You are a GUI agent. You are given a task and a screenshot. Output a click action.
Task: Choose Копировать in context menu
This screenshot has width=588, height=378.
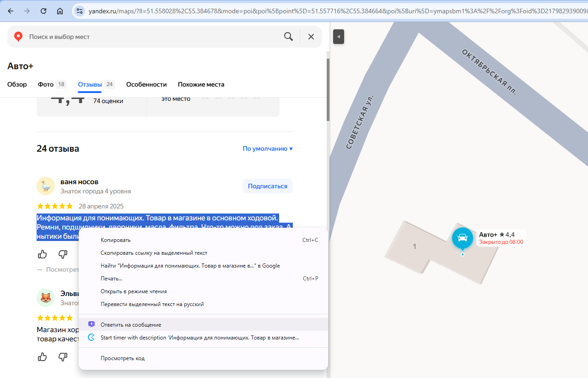pos(203,240)
